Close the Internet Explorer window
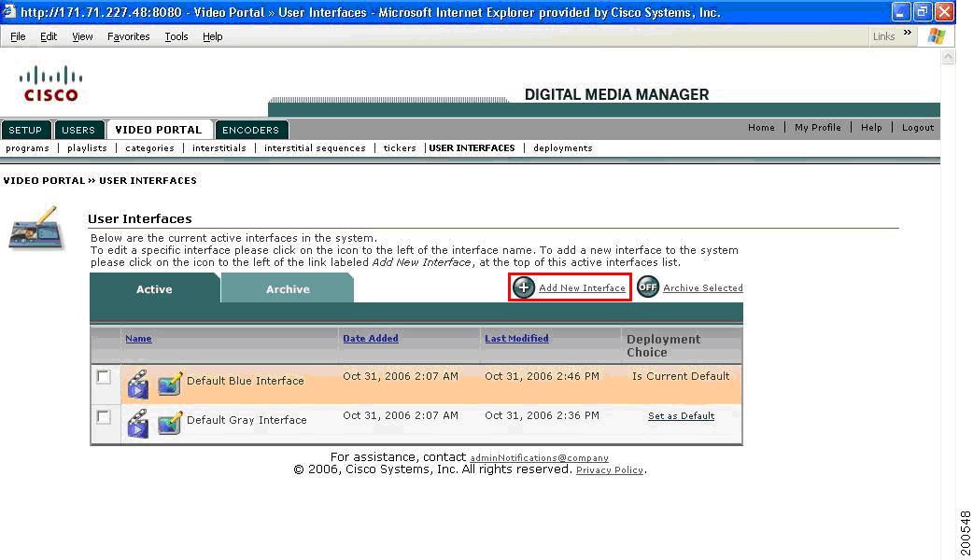Viewport: 973px width, 560px height. [944, 12]
